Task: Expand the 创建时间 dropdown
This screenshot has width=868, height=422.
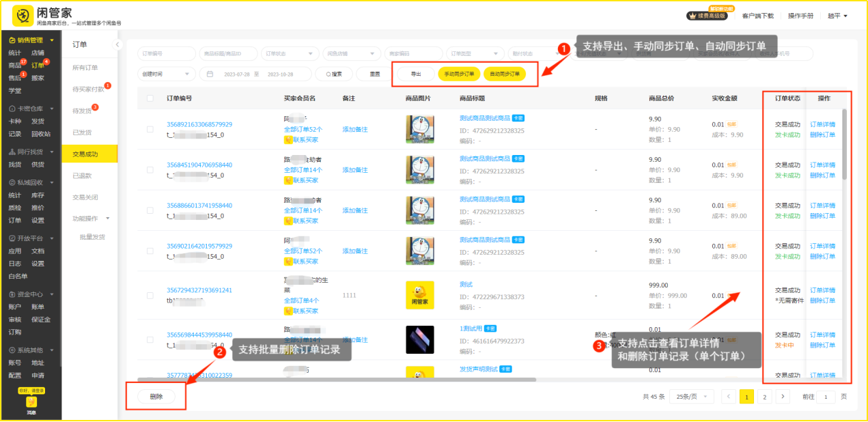Action: click(x=166, y=74)
